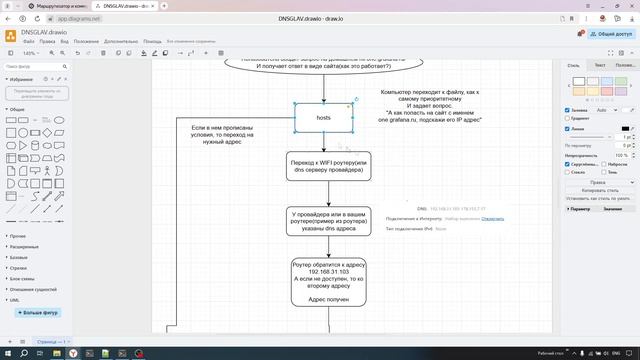Image resolution: width=640 pixels, height=360 pixels.
Task: Insert a table from the toolbar
Action: click(x=221, y=53)
